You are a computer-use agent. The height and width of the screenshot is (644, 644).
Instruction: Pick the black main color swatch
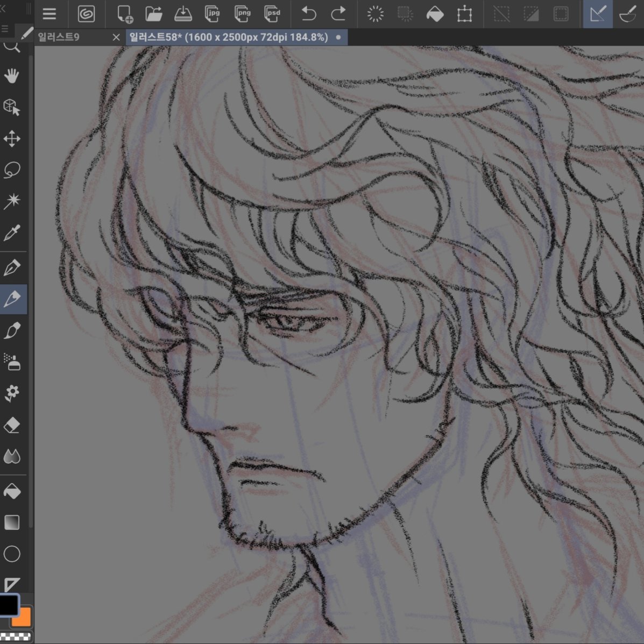click(x=9, y=605)
